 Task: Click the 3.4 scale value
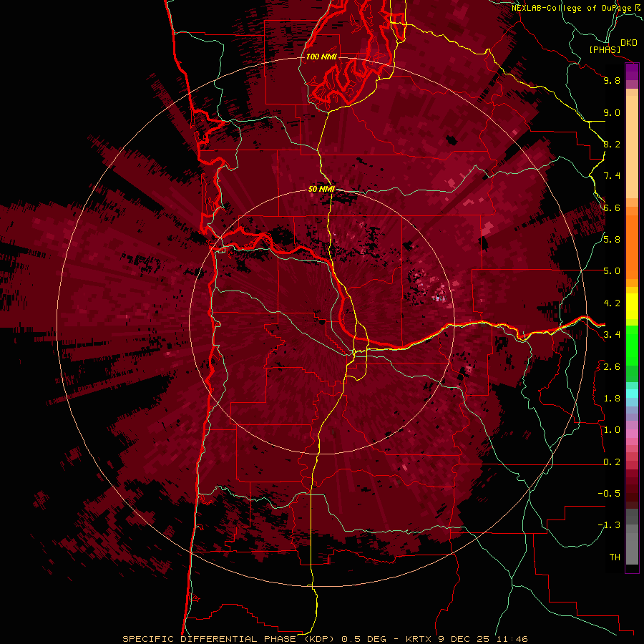coord(612,335)
